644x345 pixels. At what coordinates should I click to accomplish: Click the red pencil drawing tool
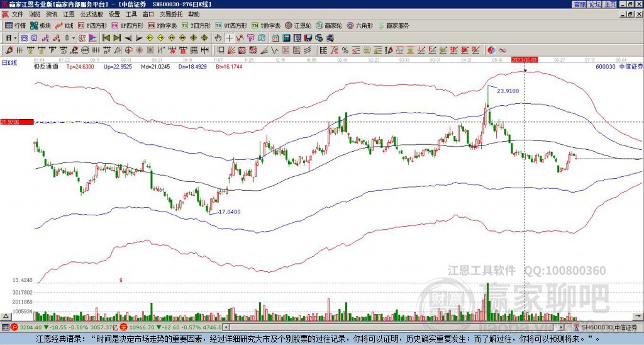click(x=8, y=50)
